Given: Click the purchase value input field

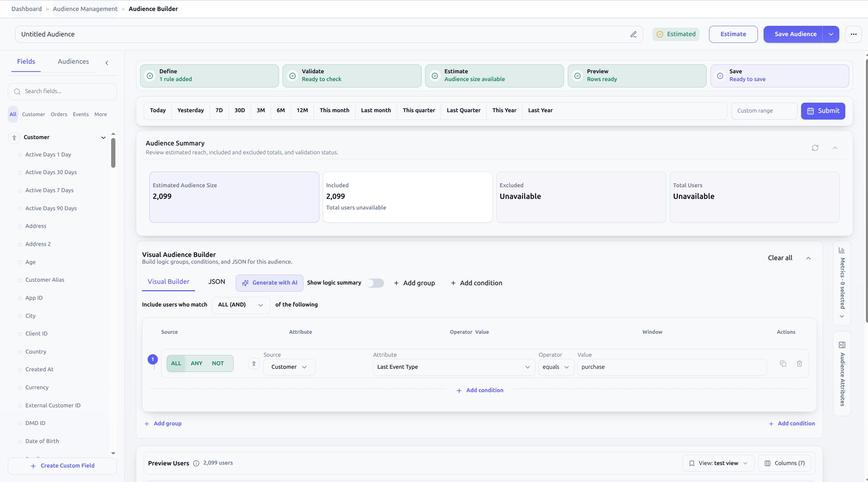Looking at the screenshot, I should point(672,367).
